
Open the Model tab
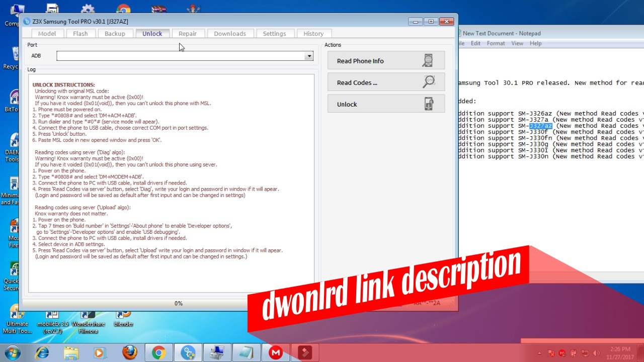click(x=47, y=34)
